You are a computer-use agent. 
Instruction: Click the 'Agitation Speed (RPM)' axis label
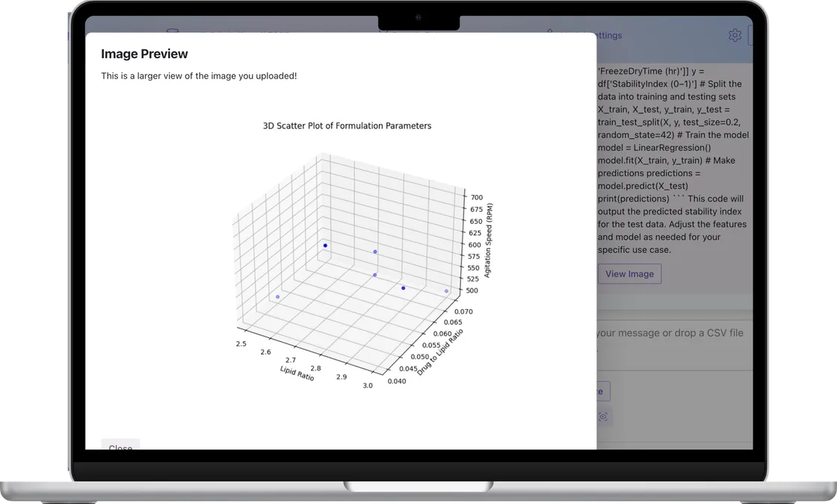pos(488,240)
